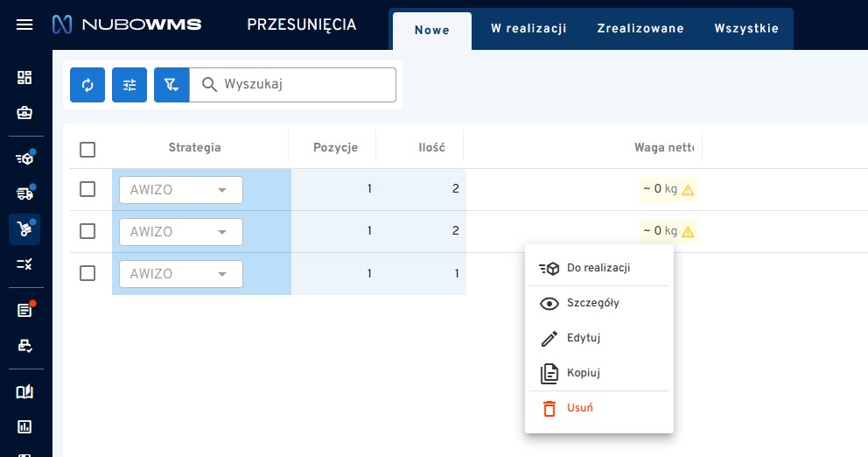
Task: Open the delivery truck sidebar icon
Action: point(24,193)
